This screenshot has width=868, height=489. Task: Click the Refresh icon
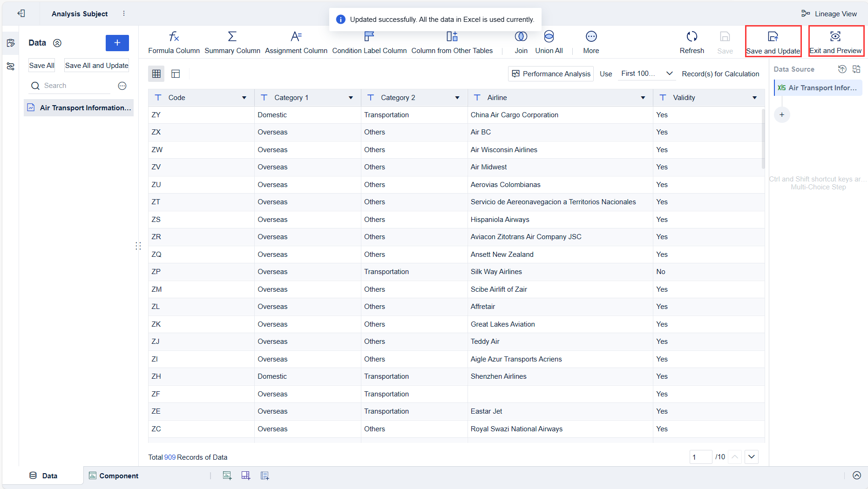point(692,37)
